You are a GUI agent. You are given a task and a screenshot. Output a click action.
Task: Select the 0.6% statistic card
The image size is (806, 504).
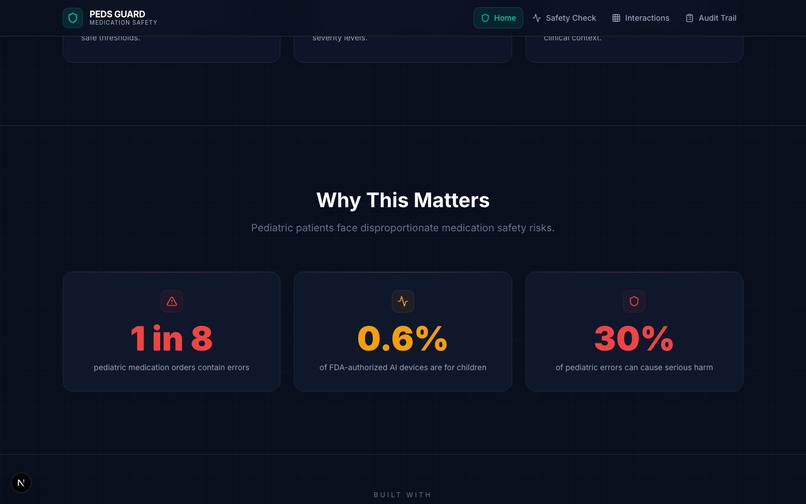click(403, 332)
